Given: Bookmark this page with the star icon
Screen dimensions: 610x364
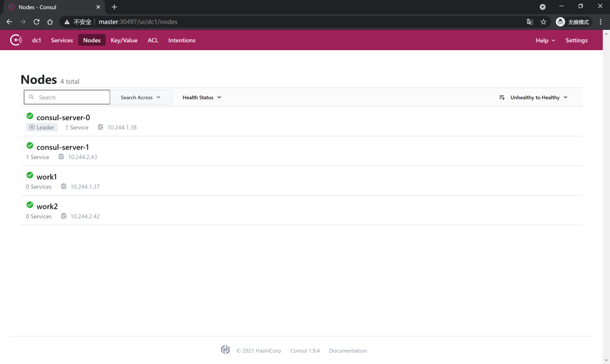Looking at the screenshot, I should coord(543,22).
